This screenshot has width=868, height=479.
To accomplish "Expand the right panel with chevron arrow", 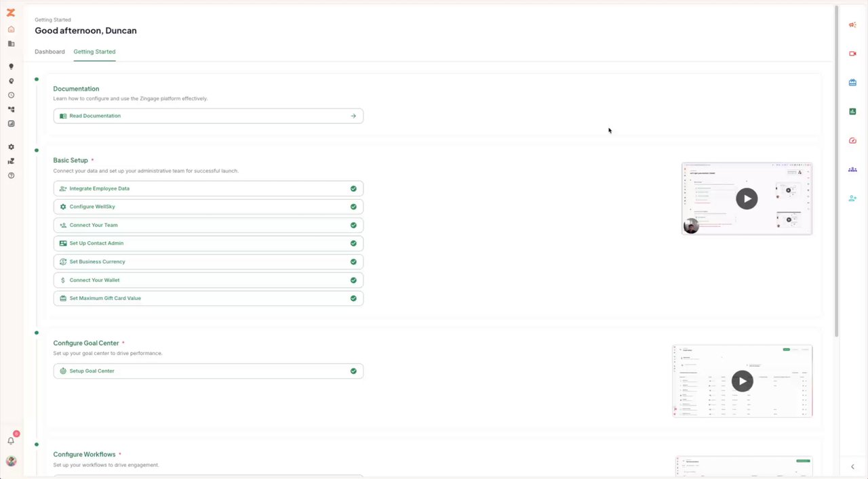I will coord(852,467).
